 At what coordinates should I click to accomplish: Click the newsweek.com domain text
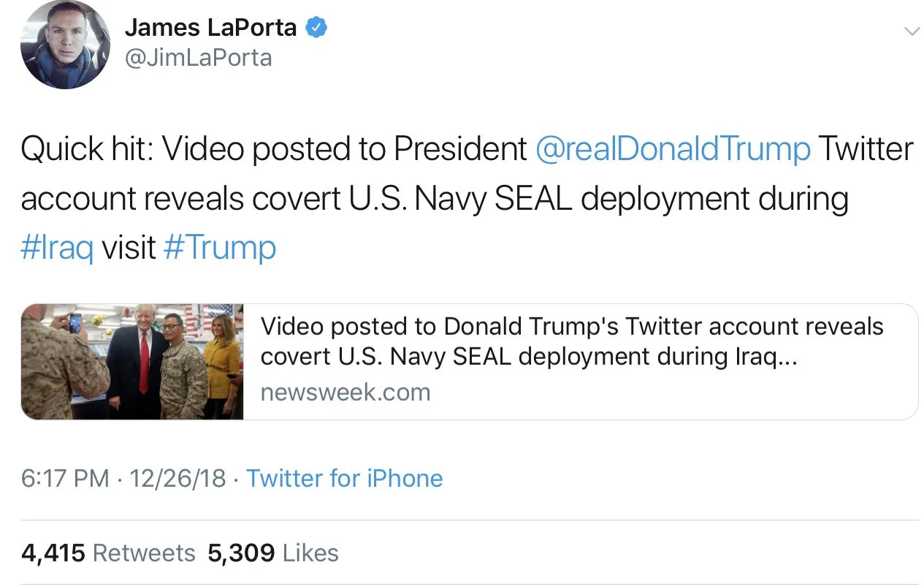(x=345, y=393)
